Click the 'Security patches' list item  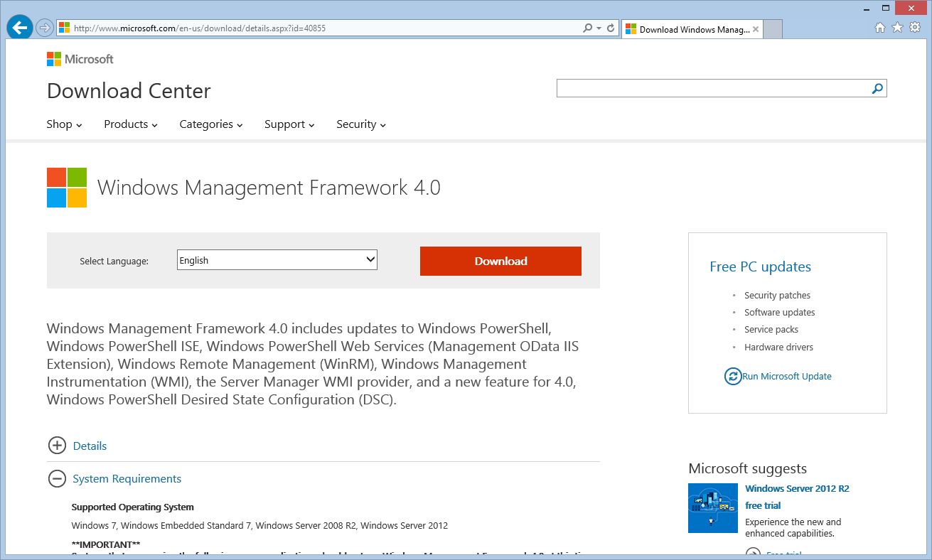(x=777, y=296)
